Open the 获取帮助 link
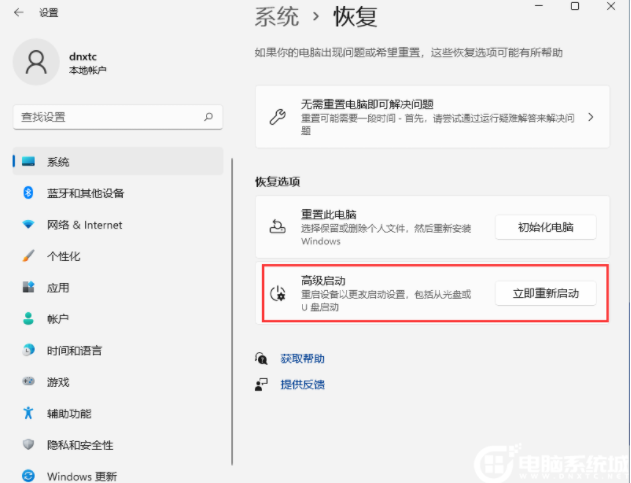The height and width of the screenshot is (483, 631). [x=302, y=358]
